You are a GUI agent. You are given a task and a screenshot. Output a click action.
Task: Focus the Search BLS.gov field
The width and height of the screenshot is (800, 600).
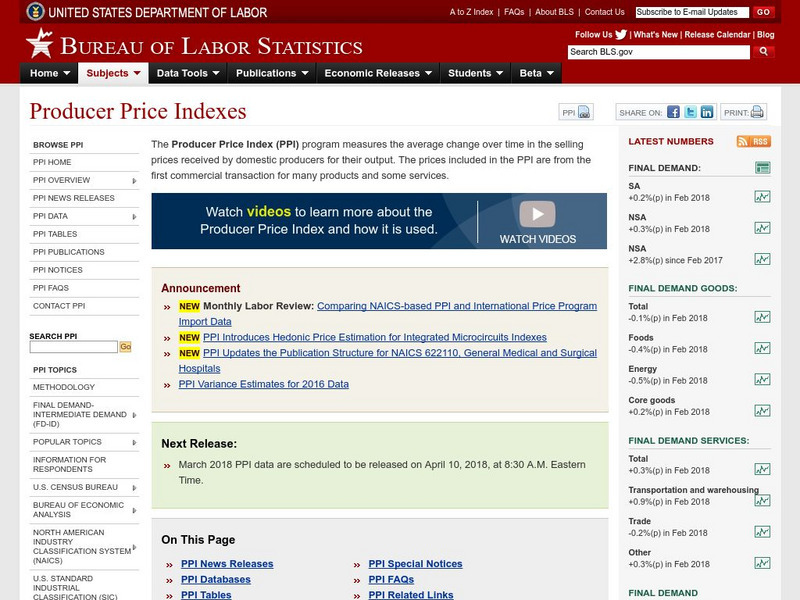click(x=659, y=52)
